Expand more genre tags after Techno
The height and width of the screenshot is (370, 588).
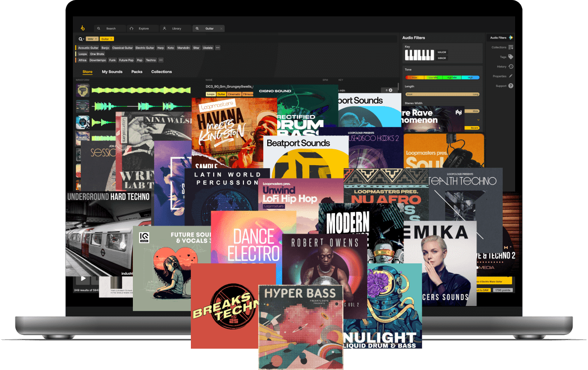pyautogui.click(x=161, y=60)
